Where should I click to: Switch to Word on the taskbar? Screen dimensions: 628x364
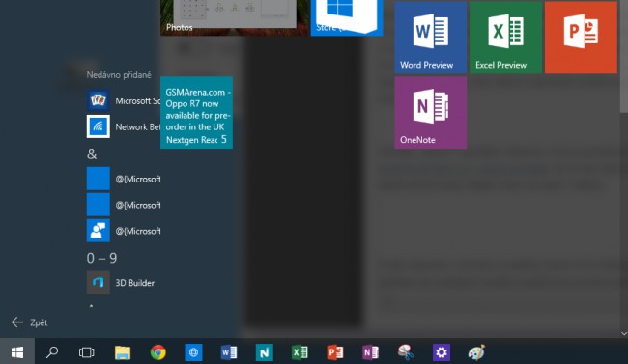[x=229, y=352]
